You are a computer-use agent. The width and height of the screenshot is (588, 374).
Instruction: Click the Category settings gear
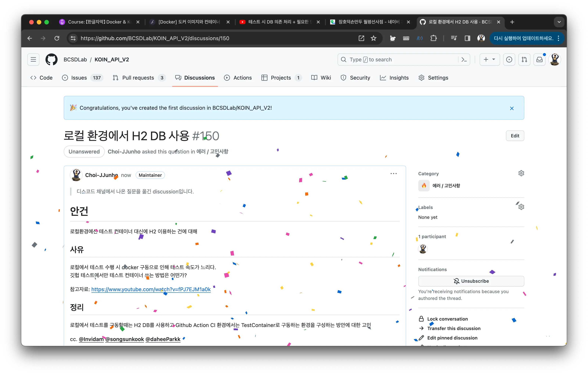click(x=521, y=173)
